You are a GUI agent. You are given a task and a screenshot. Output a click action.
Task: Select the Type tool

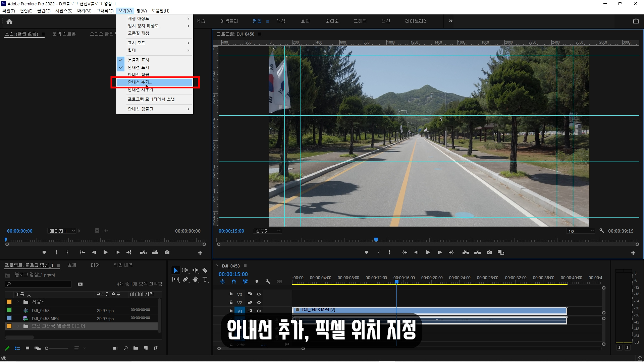(205, 280)
